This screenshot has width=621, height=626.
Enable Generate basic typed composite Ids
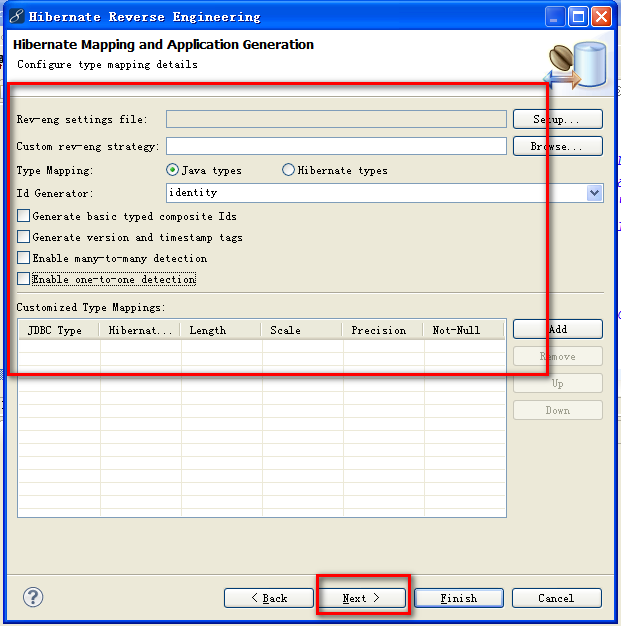[23, 216]
